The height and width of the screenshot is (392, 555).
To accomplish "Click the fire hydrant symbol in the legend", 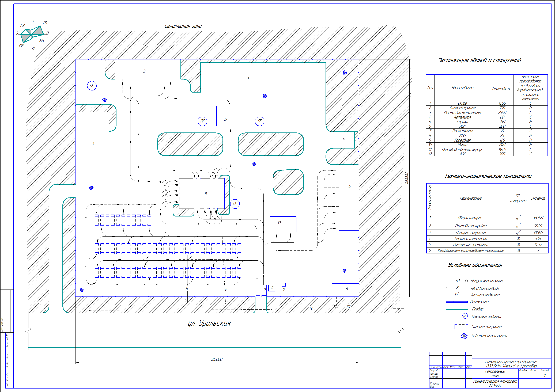I will click(465, 316).
